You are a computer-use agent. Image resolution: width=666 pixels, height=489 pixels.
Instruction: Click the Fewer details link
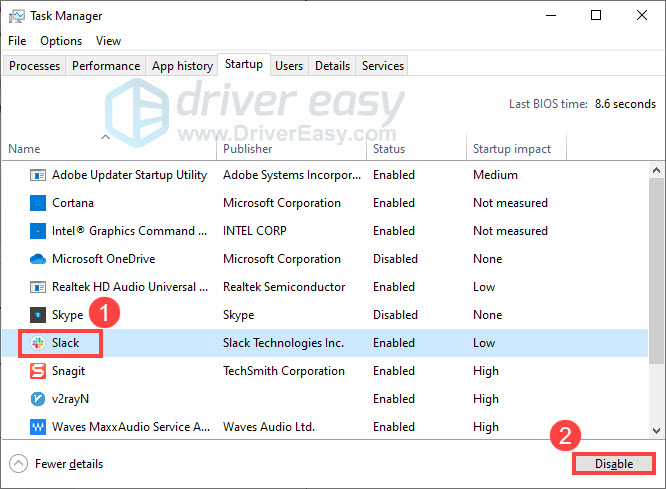69,464
